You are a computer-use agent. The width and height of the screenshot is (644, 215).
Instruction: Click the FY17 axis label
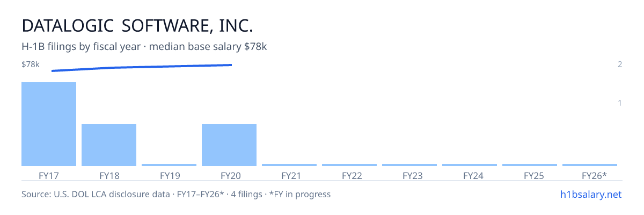coord(49,175)
